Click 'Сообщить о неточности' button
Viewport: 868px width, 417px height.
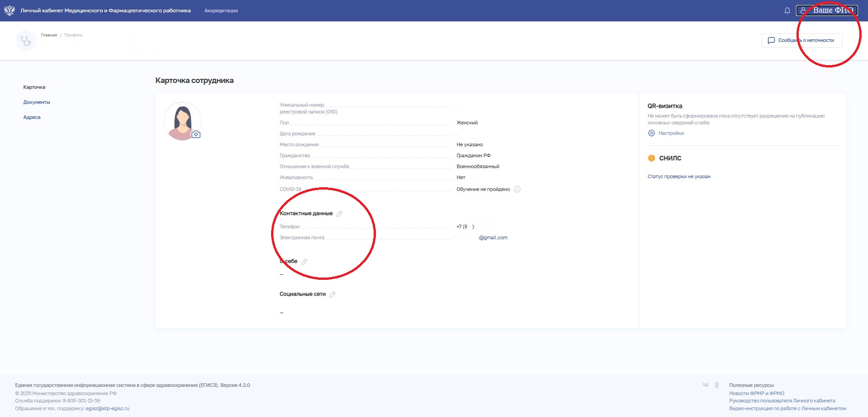801,40
